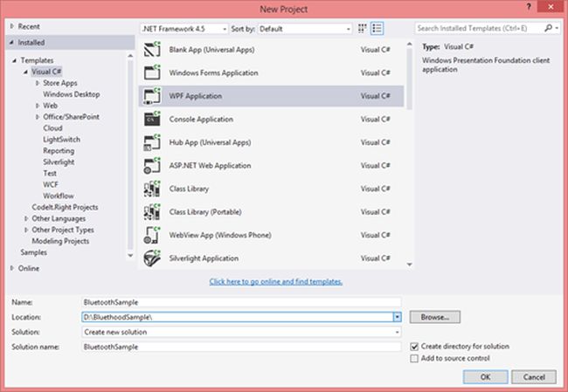Expand the Web tree node
This screenshot has height=392, width=568.
coord(38,106)
